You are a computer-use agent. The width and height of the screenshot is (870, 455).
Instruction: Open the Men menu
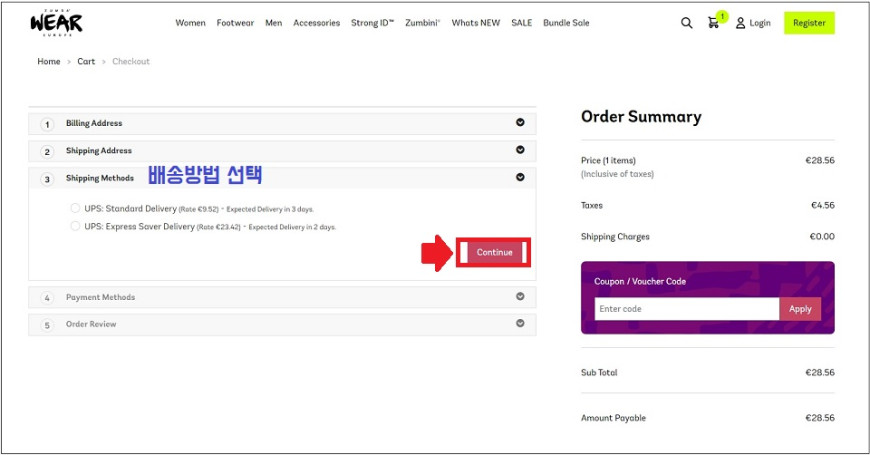point(274,23)
